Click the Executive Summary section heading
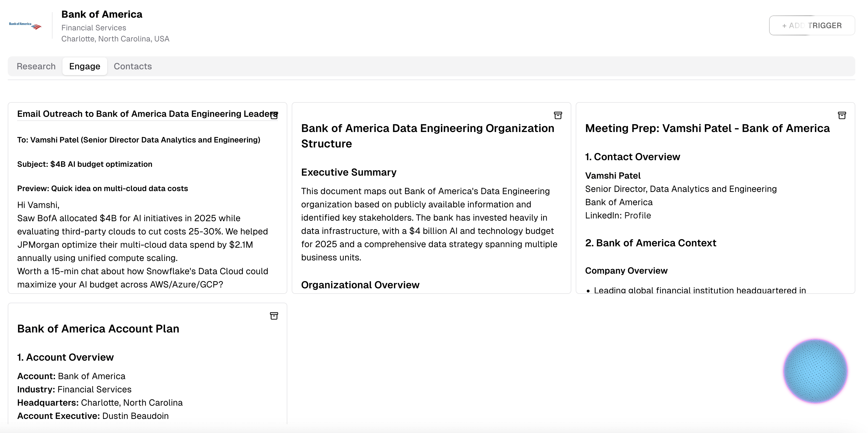The width and height of the screenshot is (868, 433). [349, 172]
